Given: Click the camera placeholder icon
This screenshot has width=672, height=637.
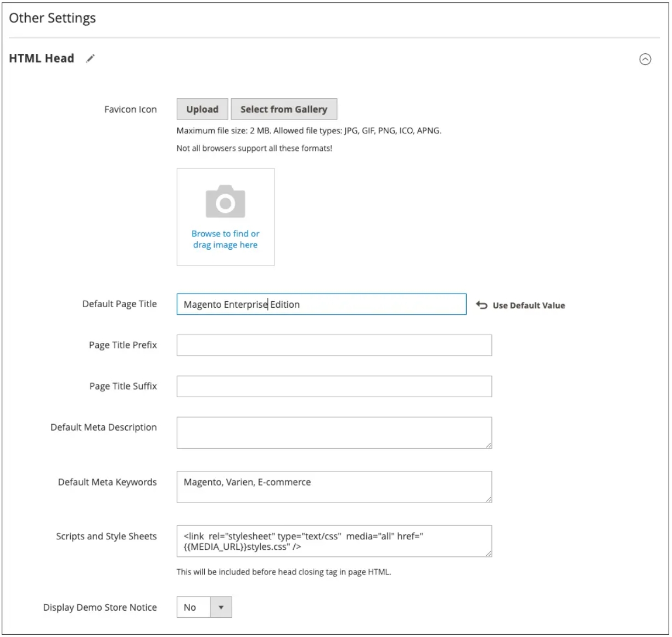Looking at the screenshot, I should tap(225, 201).
